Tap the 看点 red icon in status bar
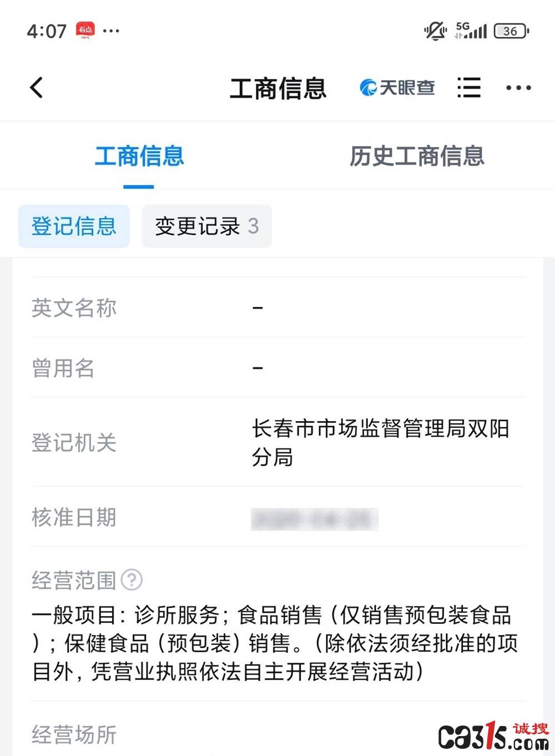This screenshot has height=756, width=555. 84,31
